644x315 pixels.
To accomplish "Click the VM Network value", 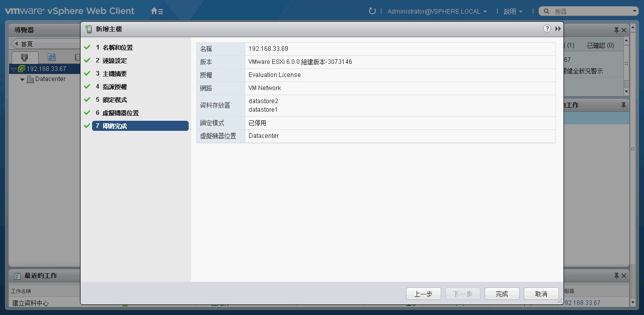I will [265, 88].
